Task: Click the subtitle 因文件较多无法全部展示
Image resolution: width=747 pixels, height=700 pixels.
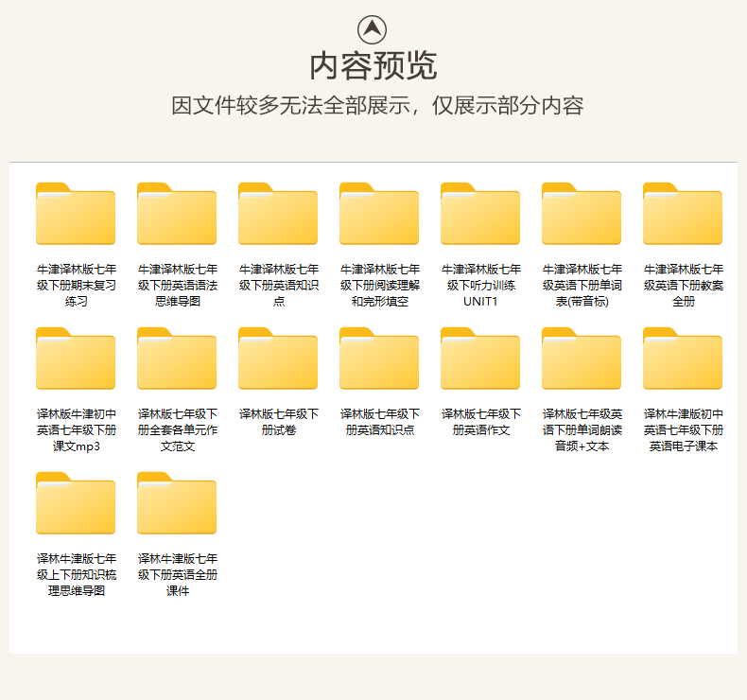Action: [291, 105]
